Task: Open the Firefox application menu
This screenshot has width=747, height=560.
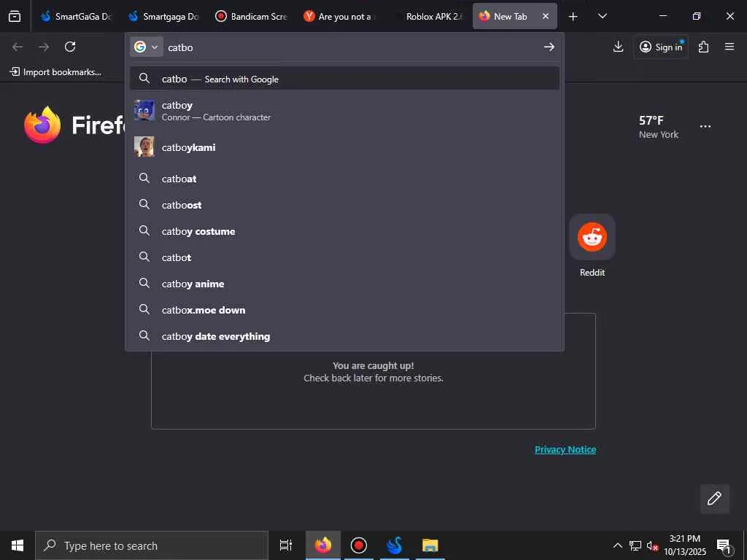Action: tap(729, 47)
